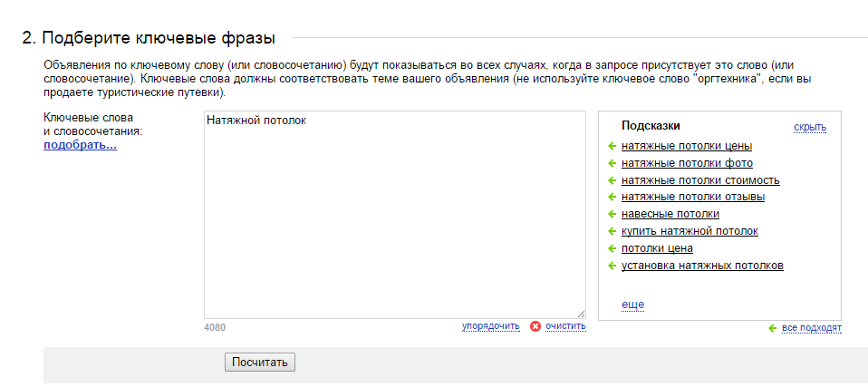Image resolution: width=868 pixels, height=387 pixels.
Task: Hide suggestions via 'скрыть' link
Action: (810, 128)
